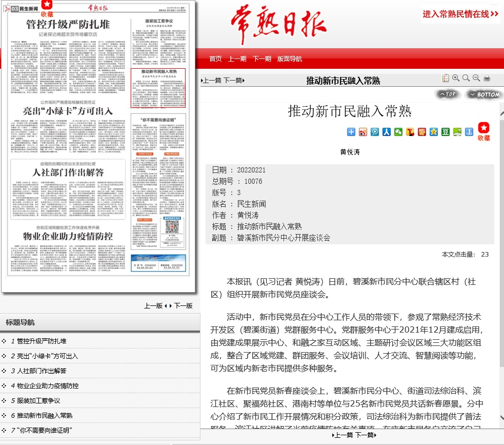Image resolution: width=504 pixels, height=445 pixels.
Task: Share article to Renren
Action: pyautogui.click(x=387, y=132)
